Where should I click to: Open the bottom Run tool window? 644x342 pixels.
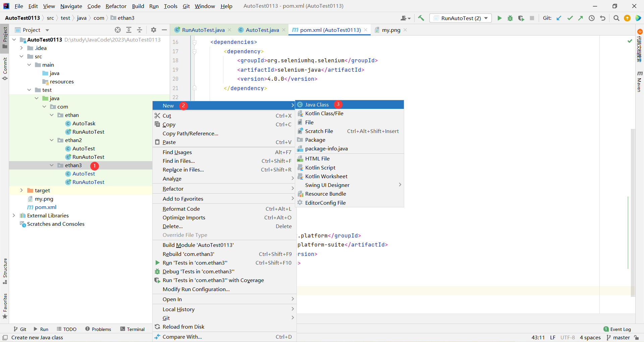(x=41, y=329)
